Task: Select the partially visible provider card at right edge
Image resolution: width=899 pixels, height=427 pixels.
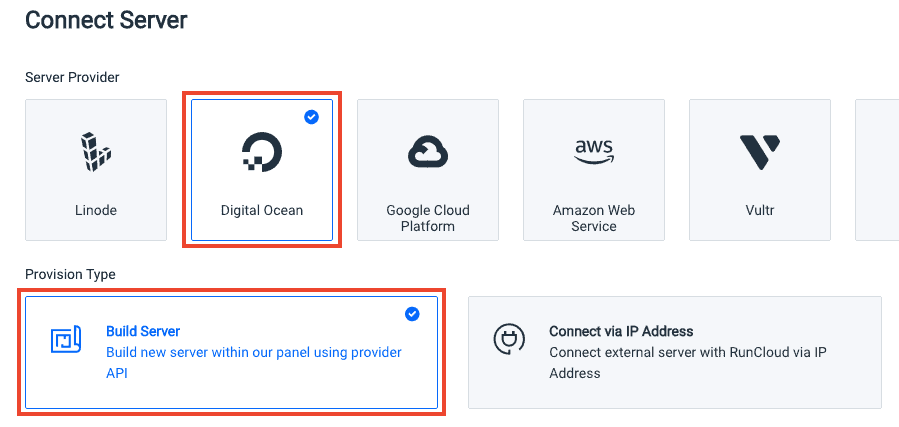Action: (877, 170)
